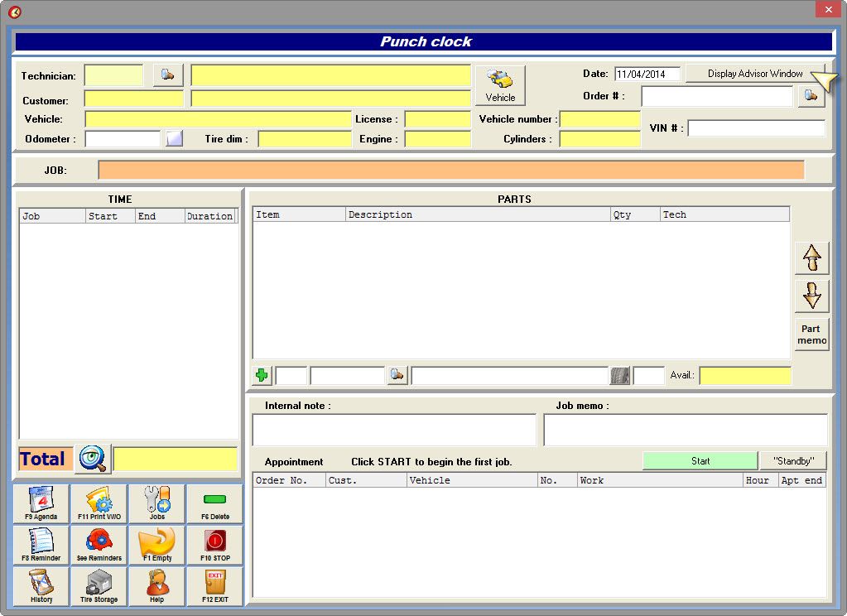Click the part quantity field after tire icon
Viewport: 847px width, 616px height.
(x=649, y=375)
